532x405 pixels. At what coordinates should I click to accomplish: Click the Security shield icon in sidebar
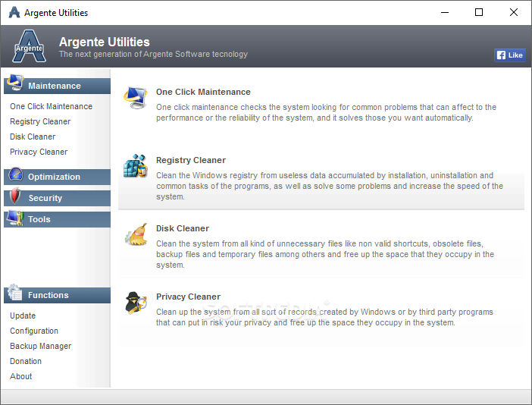(x=15, y=196)
